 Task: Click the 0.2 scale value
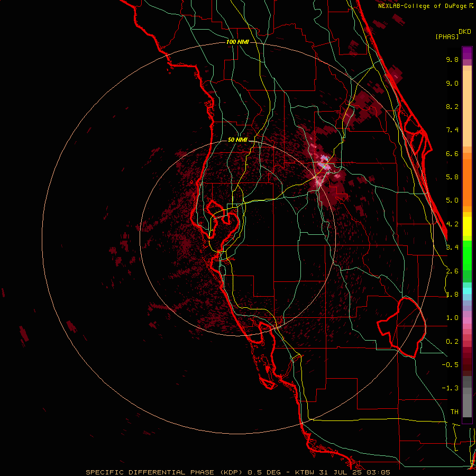coord(452,342)
